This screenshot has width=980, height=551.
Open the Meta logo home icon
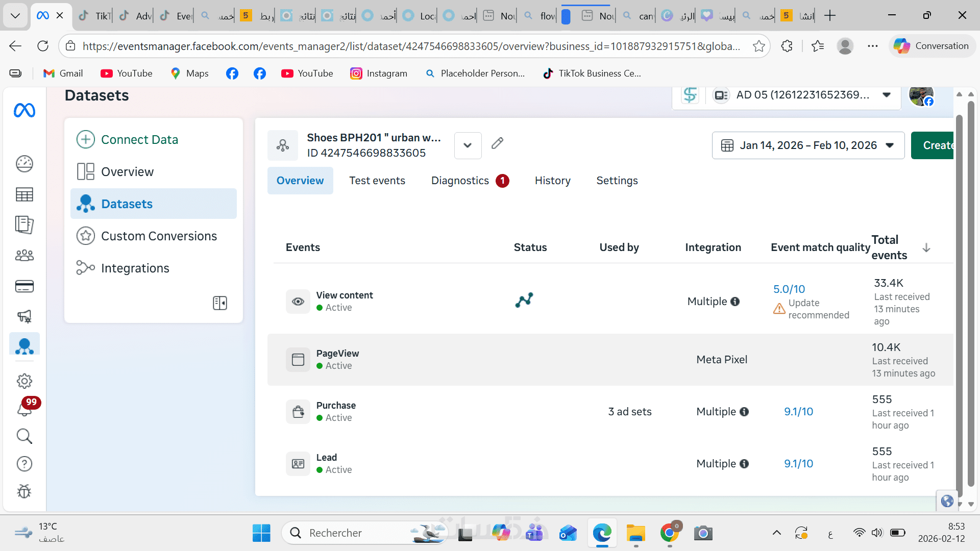click(x=24, y=110)
